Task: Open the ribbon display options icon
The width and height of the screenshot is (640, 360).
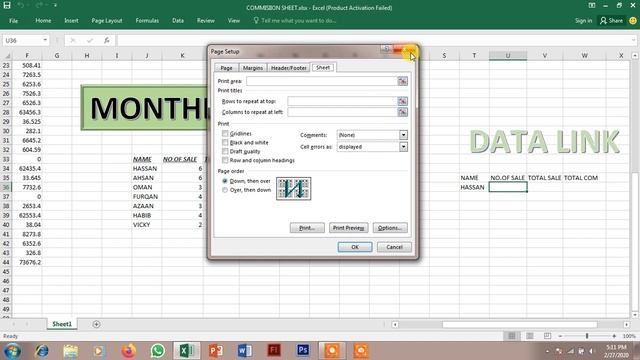Action: click(x=591, y=5)
